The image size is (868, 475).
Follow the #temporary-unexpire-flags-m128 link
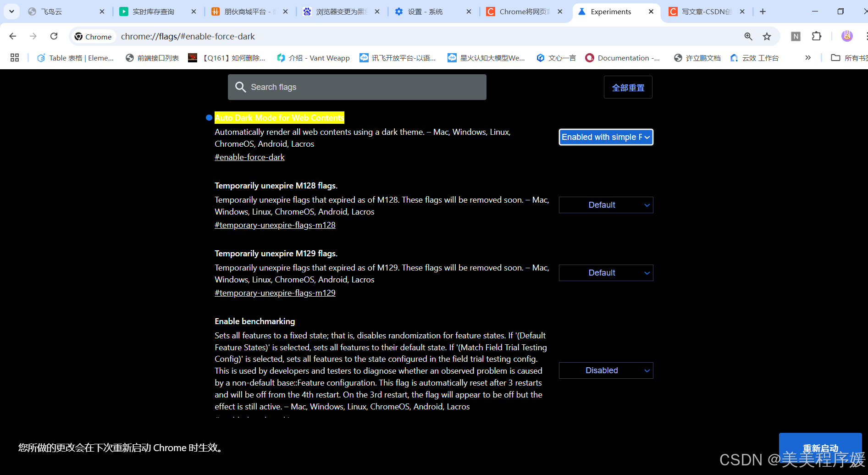(x=275, y=225)
